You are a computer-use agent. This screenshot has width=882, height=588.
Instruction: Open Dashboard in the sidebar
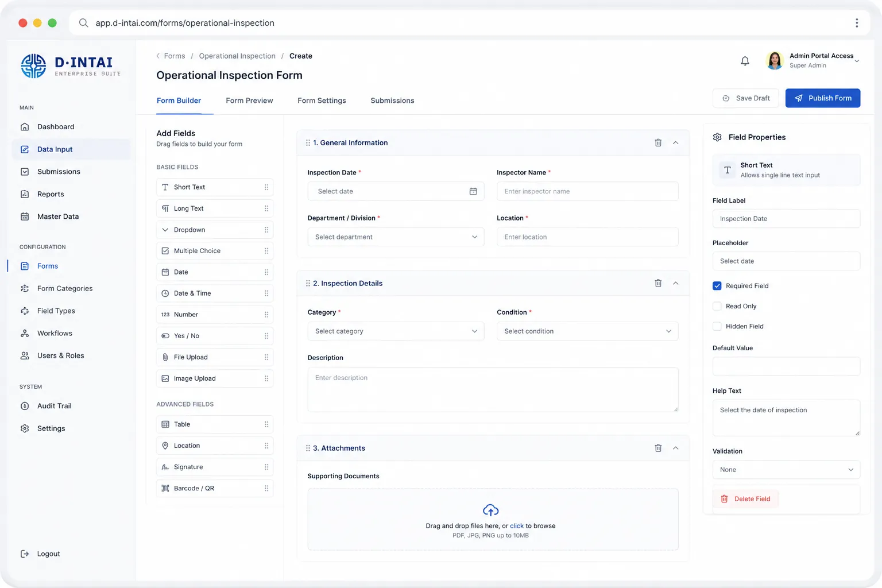[x=72, y=127]
